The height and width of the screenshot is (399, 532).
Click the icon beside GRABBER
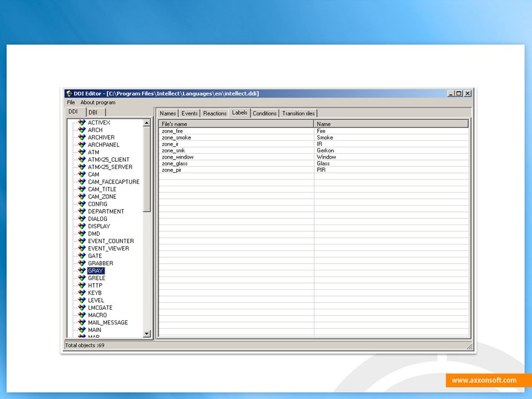[82, 263]
